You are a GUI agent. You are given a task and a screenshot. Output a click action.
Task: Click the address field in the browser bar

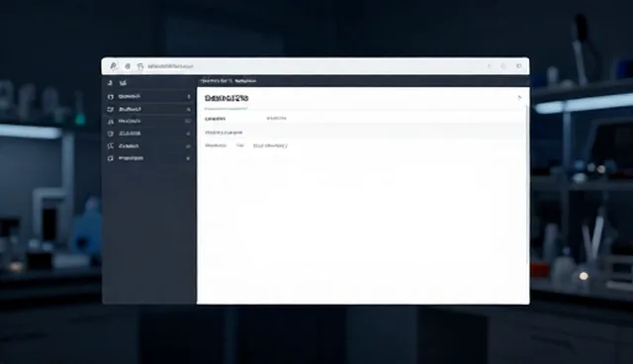point(170,66)
